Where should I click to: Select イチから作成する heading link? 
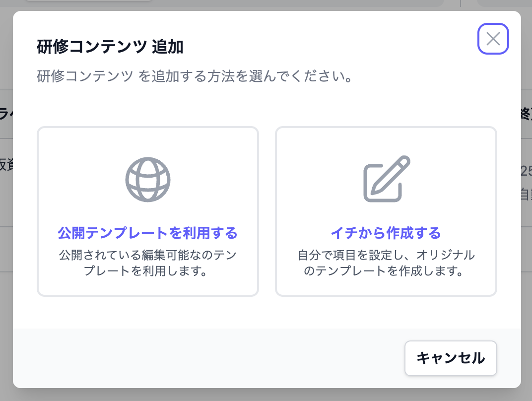(x=386, y=233)
